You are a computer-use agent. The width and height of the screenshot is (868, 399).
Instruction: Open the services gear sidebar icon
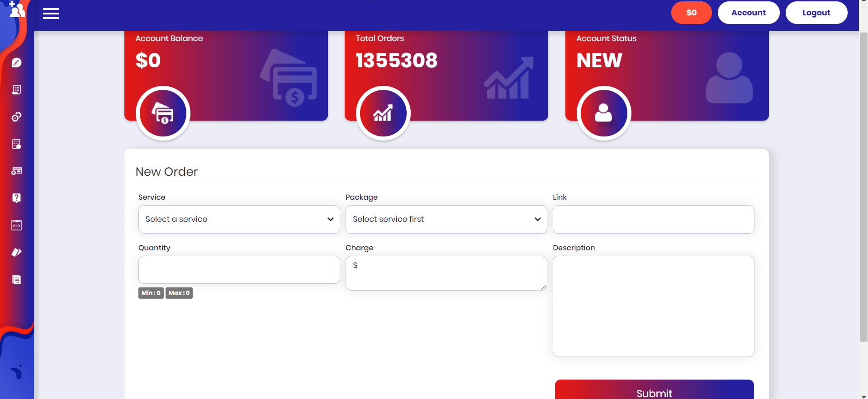pos(17,117)
